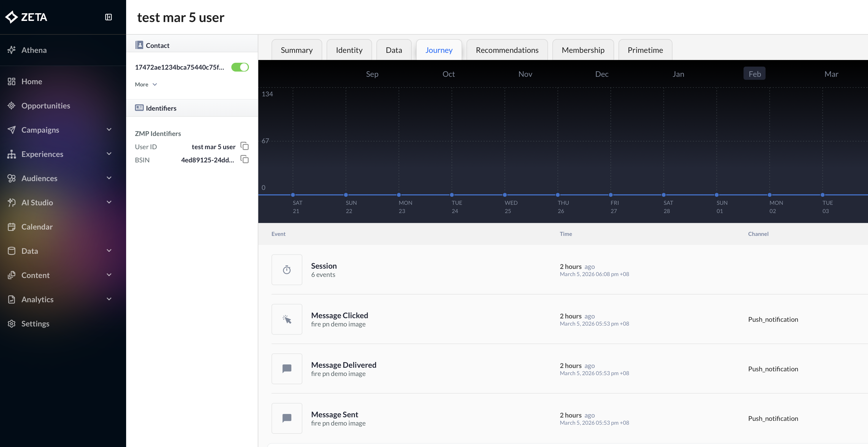Select the Opportunities sidebar icon
Viewport: 868px width, 447px height.
pyautogui.click(x=12, y=105)
